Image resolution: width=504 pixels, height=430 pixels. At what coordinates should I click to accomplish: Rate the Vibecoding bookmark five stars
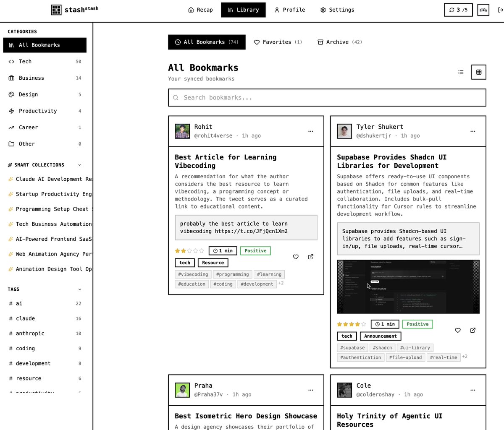pos(202,251)
